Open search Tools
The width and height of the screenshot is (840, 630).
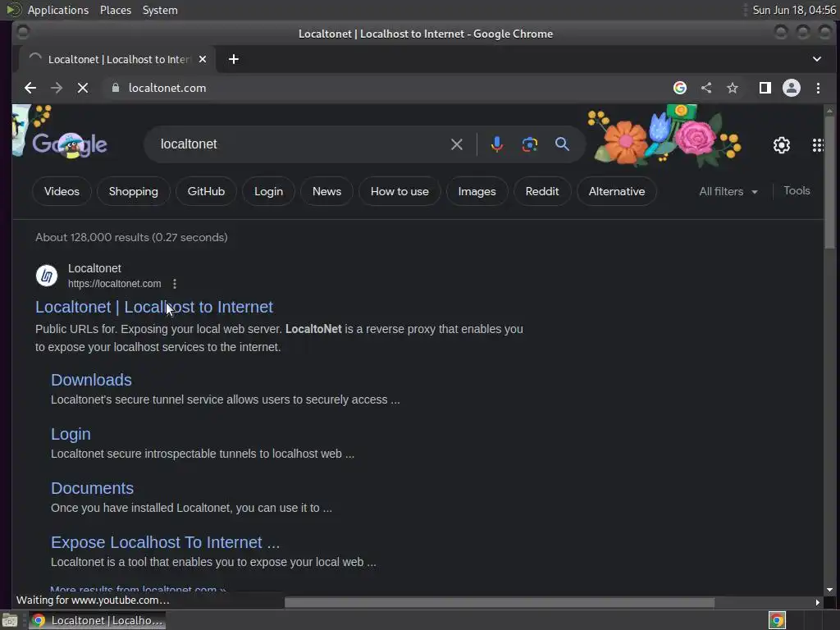click(x=797, y=190)
